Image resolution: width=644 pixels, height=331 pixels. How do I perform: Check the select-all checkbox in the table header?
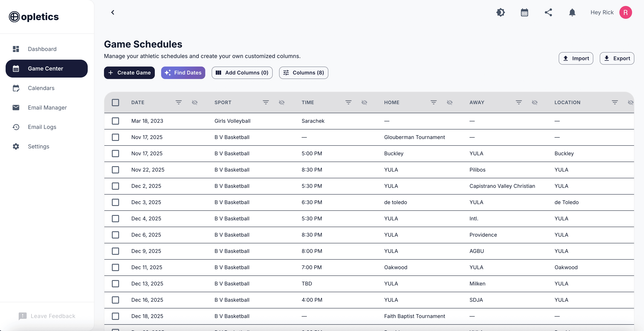coord(115,102)
